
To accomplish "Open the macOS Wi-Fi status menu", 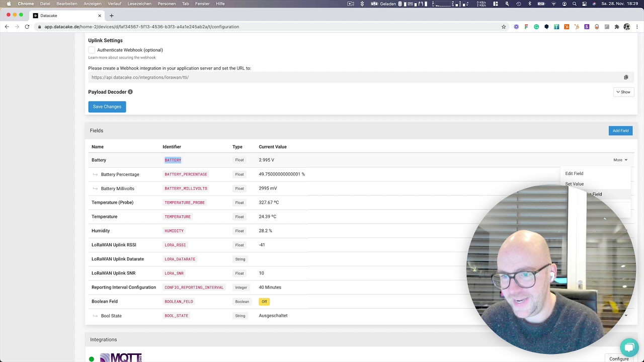I will point(554,4).
